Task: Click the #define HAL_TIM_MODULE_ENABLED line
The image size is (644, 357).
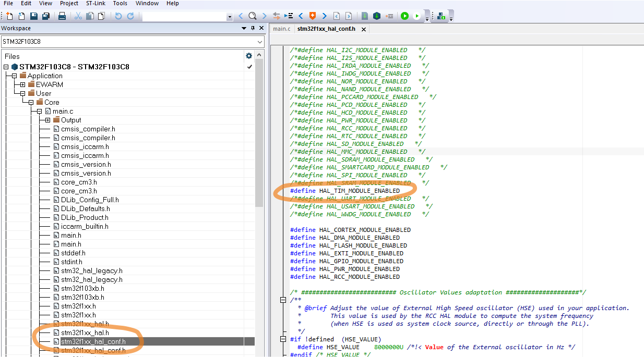Action: pyautogui.click(x=345, y=191)
